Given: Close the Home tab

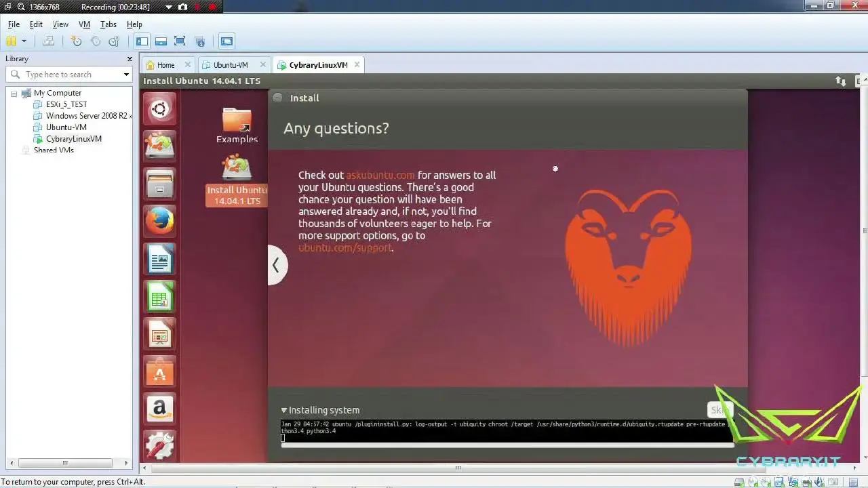Looking at the screenshot, I should point(188,65).
